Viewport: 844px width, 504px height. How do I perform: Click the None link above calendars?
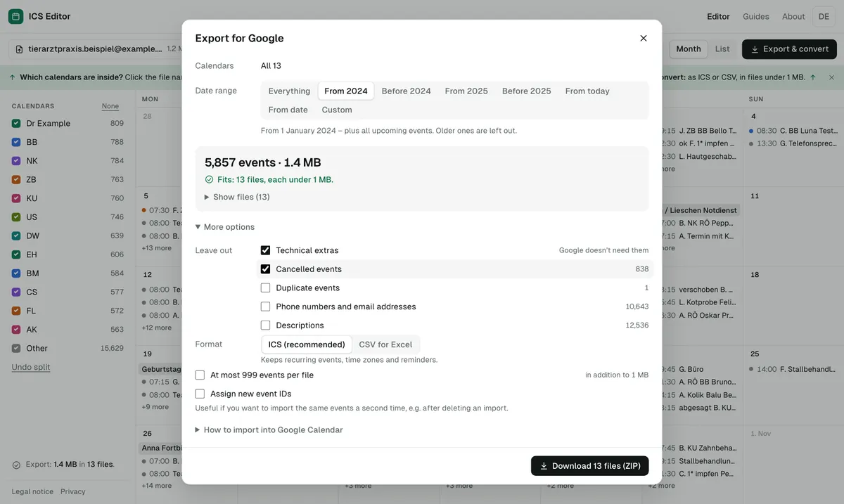click(x=110, y=106)
